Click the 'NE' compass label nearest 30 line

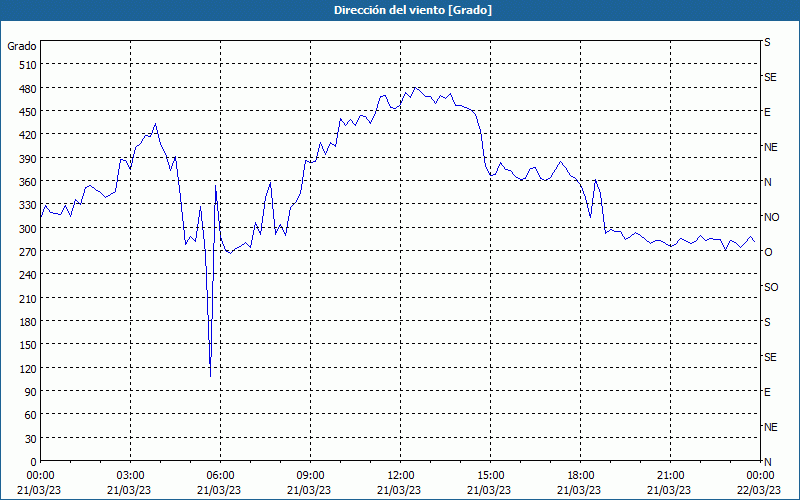click(771, 427)
